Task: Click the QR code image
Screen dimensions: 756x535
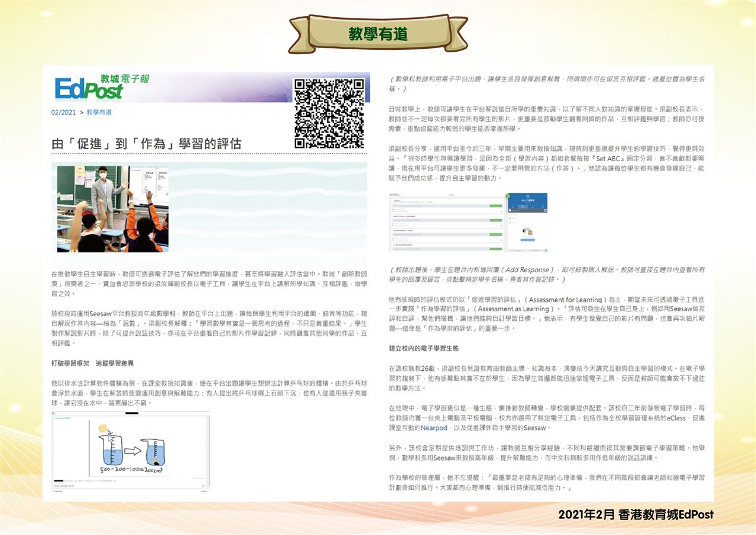Action: tap(329, 113)
